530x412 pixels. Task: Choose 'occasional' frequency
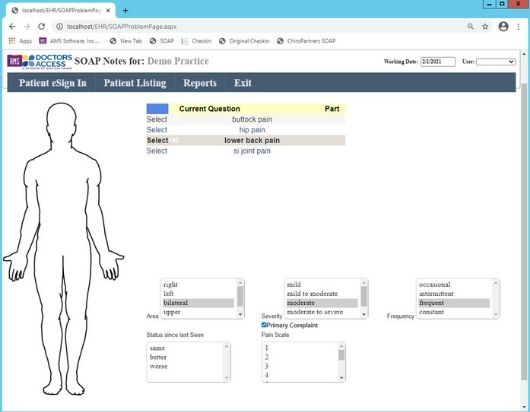[x=454, y=285]
